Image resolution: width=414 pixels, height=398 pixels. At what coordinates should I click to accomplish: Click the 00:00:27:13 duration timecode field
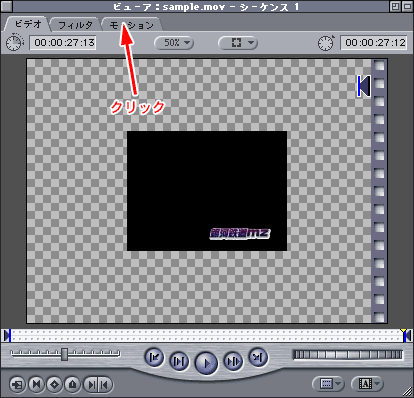point(63,43)
